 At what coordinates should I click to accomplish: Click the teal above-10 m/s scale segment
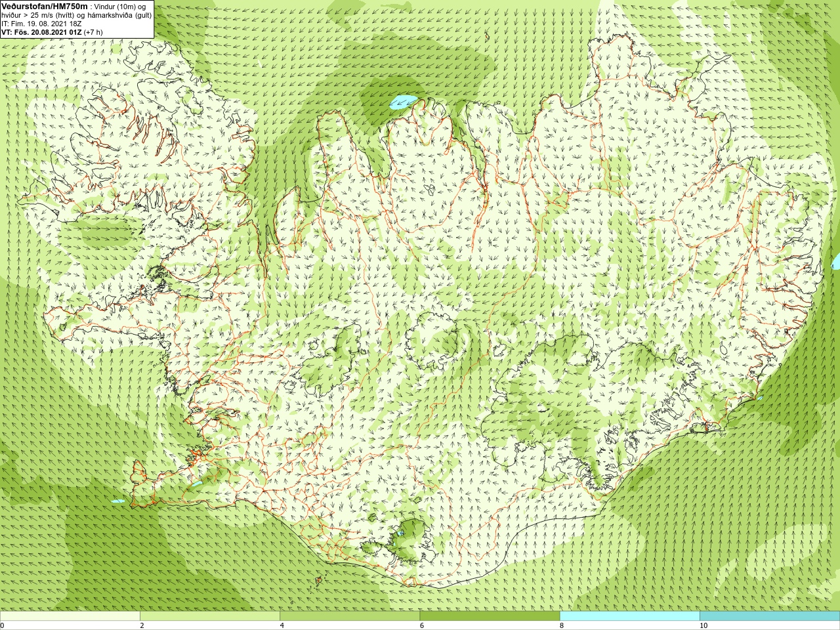point(770,616)
